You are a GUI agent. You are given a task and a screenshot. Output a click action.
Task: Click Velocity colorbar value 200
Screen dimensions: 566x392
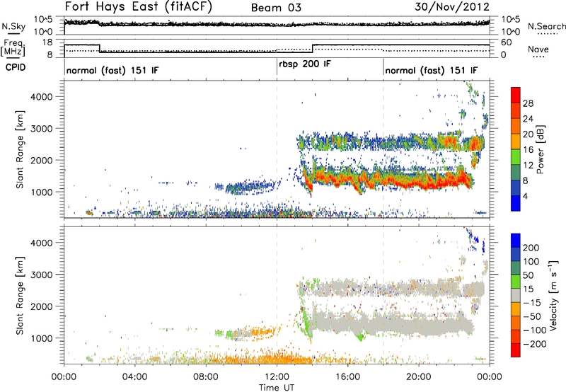coord(531,248)
